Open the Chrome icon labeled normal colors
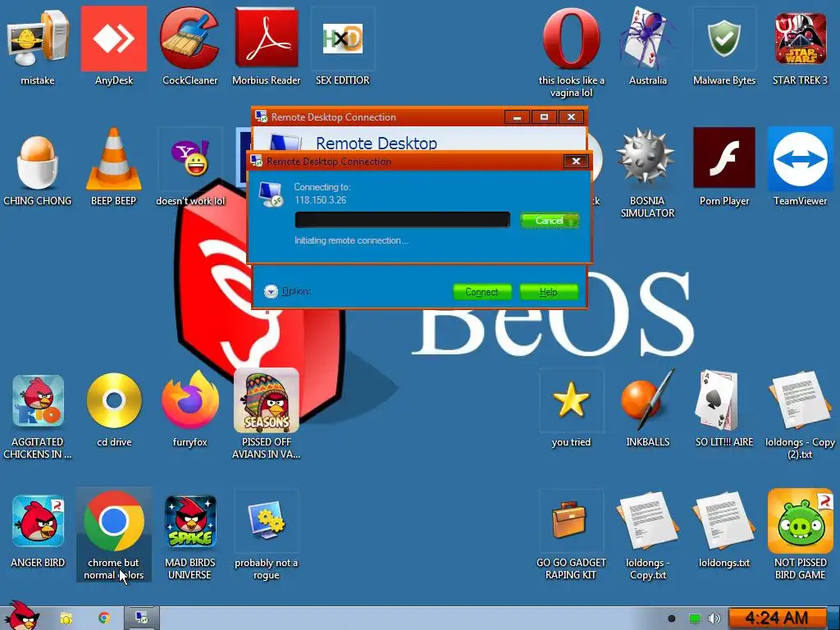This screenshot has height=630, width=840. [x=113, y=535]
